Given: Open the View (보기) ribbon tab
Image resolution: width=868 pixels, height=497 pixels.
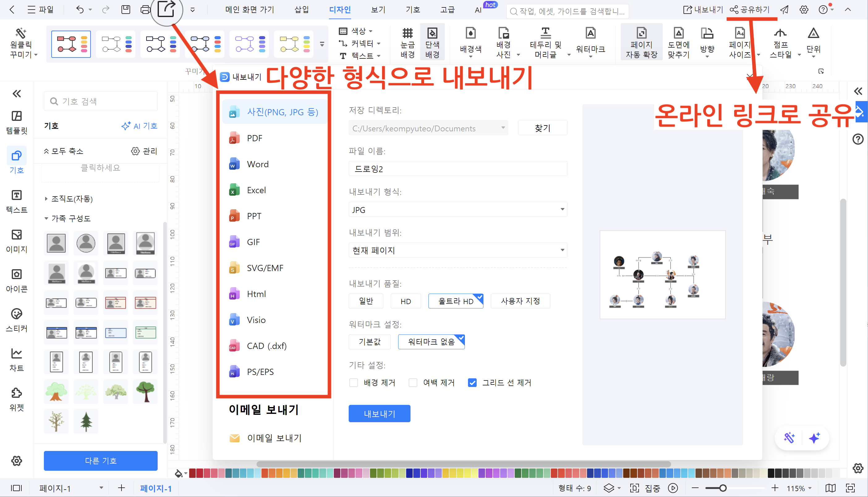Looking at the screenshot, I should (378, 10).
